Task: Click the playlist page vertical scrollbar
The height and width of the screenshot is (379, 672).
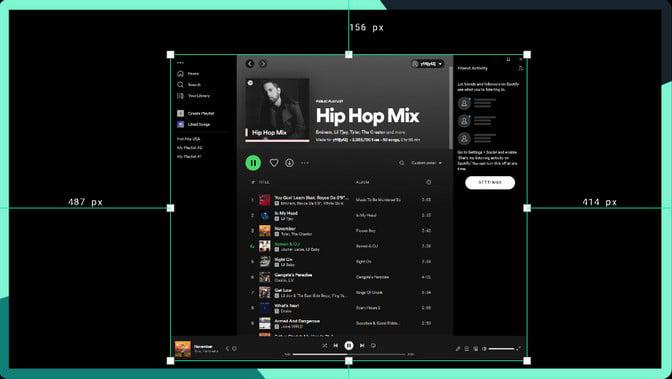Action: [451, 107]
